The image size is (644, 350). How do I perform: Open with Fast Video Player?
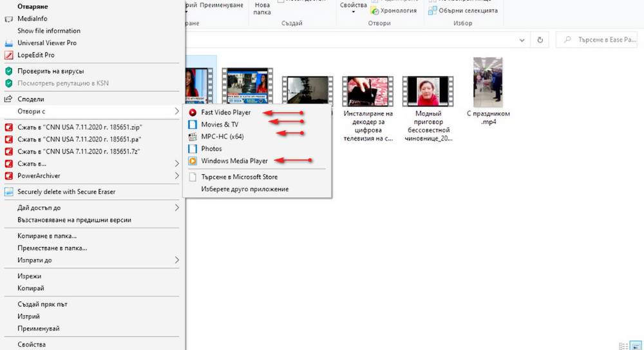225,112
